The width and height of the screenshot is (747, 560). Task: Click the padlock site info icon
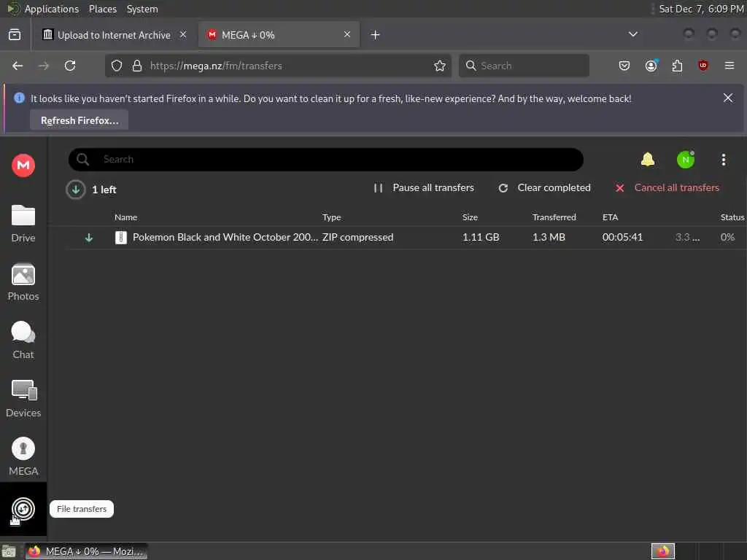(x=137, y=66)
